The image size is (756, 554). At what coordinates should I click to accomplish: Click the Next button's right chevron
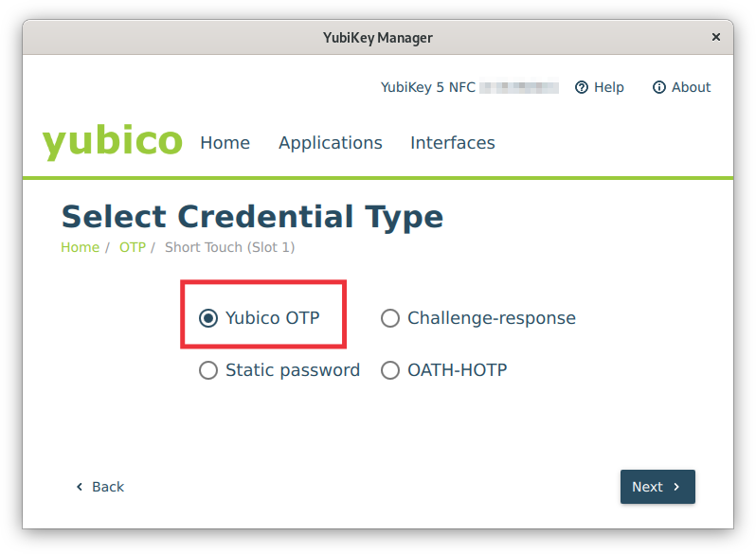[x=676, y=487]
